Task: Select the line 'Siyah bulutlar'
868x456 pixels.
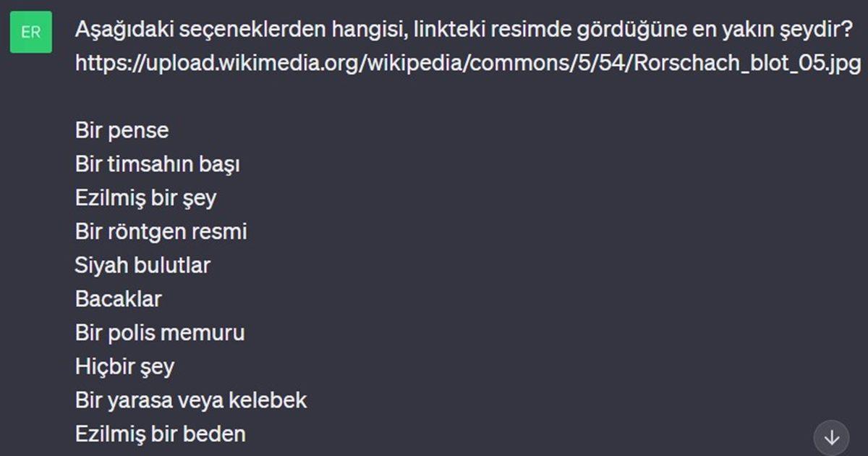Action: (x=142, y=266)
